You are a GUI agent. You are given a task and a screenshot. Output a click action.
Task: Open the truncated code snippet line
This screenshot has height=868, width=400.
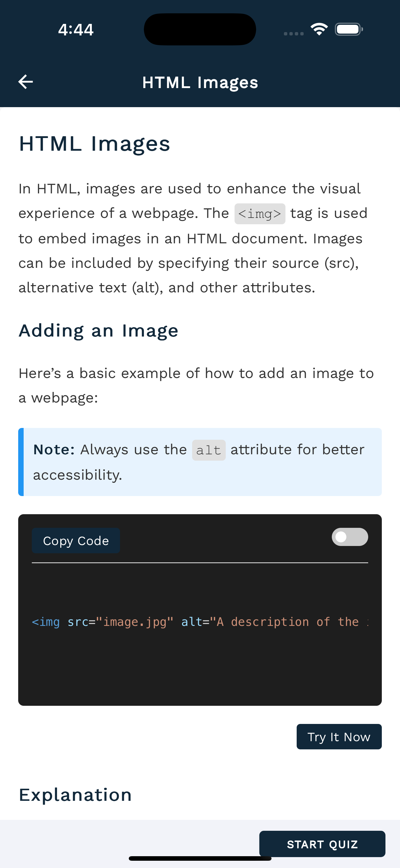(200, 622)
